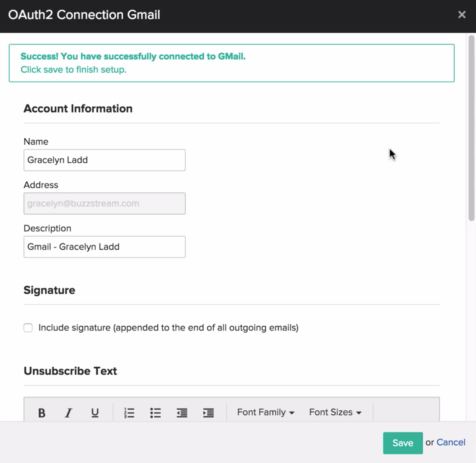The image size is (476, 463).
Task: Insert a numbered list in the editor
Action: point(129,413)
